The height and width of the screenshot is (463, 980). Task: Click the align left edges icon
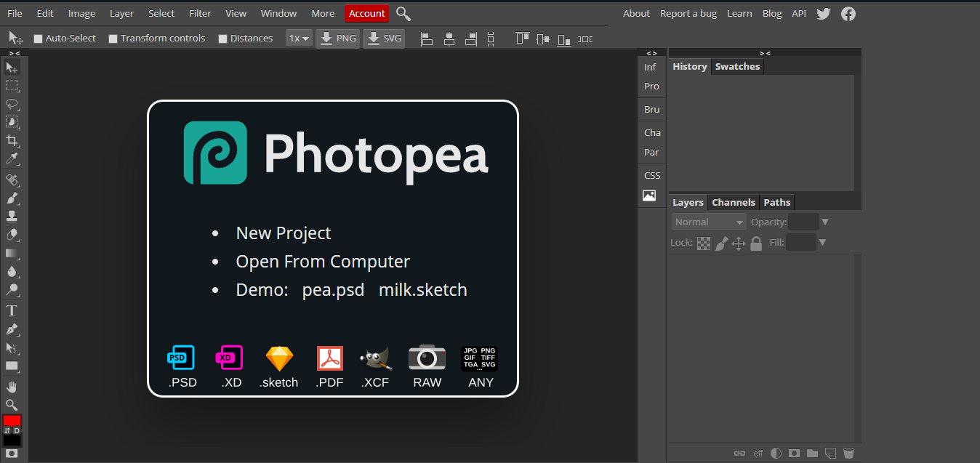pyautogui.click(x=427, y=39)
